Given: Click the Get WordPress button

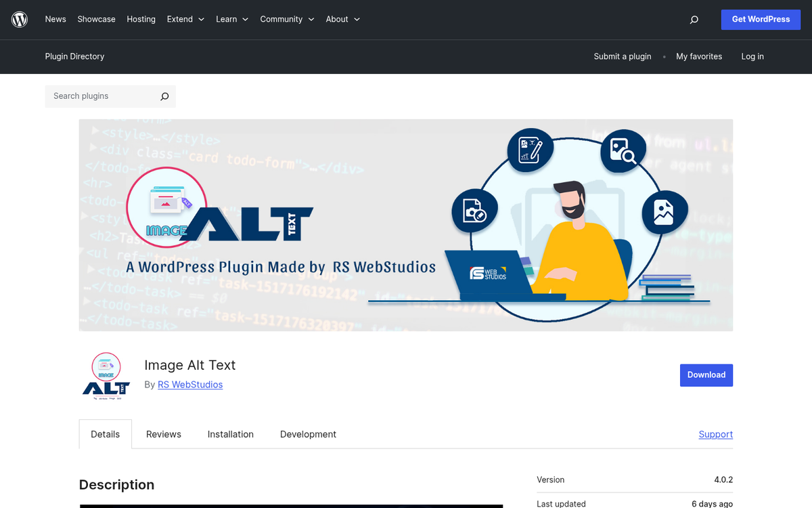Looking at the screenshot, I should (761, 19).
